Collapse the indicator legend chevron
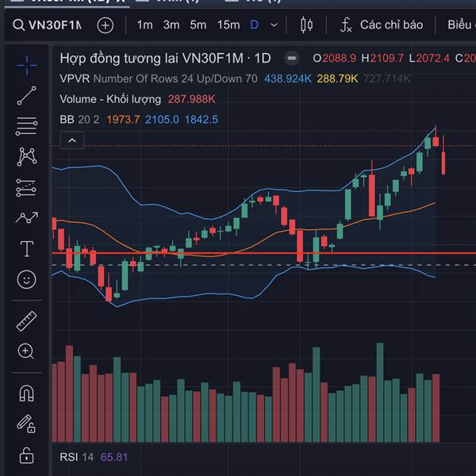The width and height of the screenshot is (476, 476). 72,140
